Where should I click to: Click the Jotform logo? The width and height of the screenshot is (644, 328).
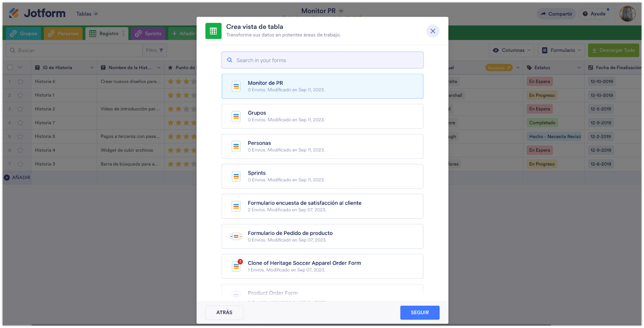coord(37,13)
